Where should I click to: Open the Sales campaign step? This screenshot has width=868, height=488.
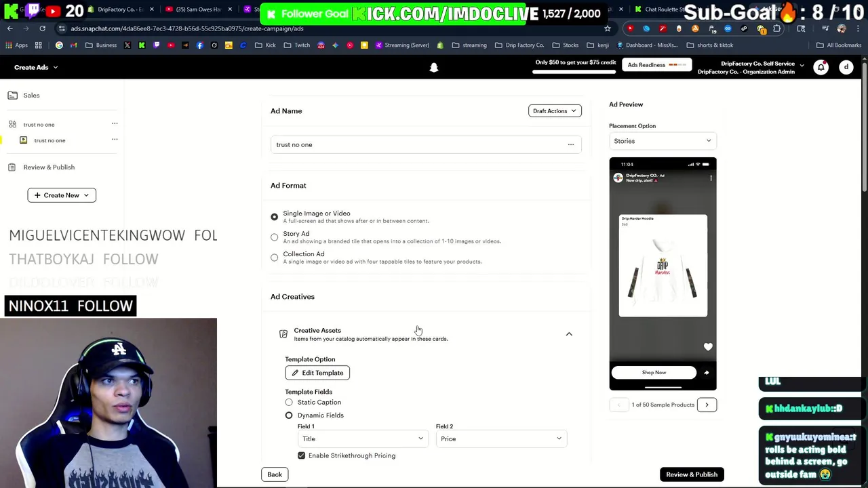coord(31,96)
